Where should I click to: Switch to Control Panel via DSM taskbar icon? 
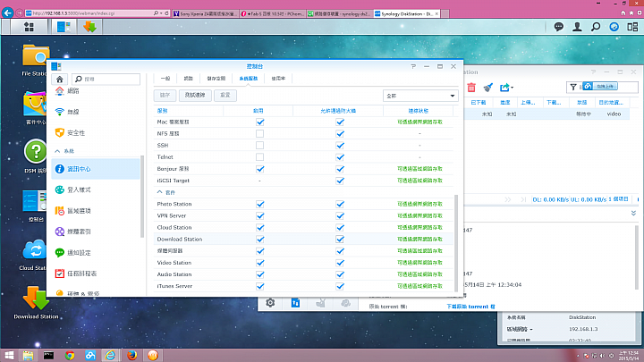click(64, 27)
